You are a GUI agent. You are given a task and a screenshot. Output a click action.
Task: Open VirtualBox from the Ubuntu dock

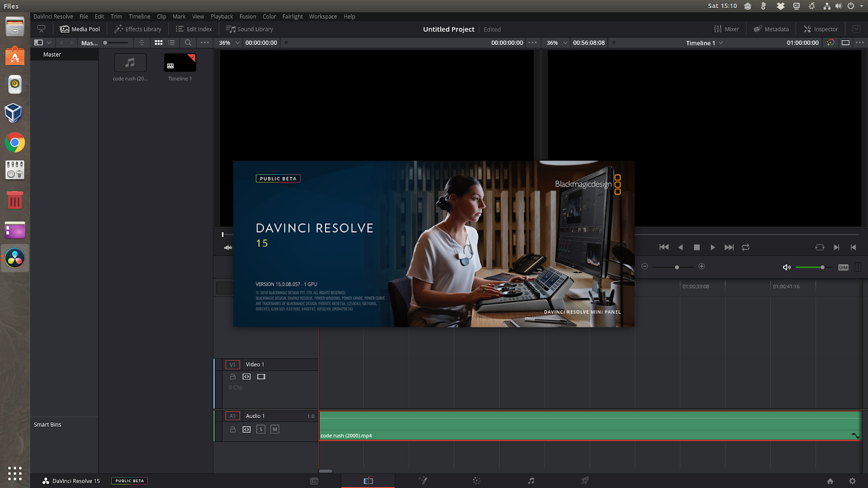[15, 113]
